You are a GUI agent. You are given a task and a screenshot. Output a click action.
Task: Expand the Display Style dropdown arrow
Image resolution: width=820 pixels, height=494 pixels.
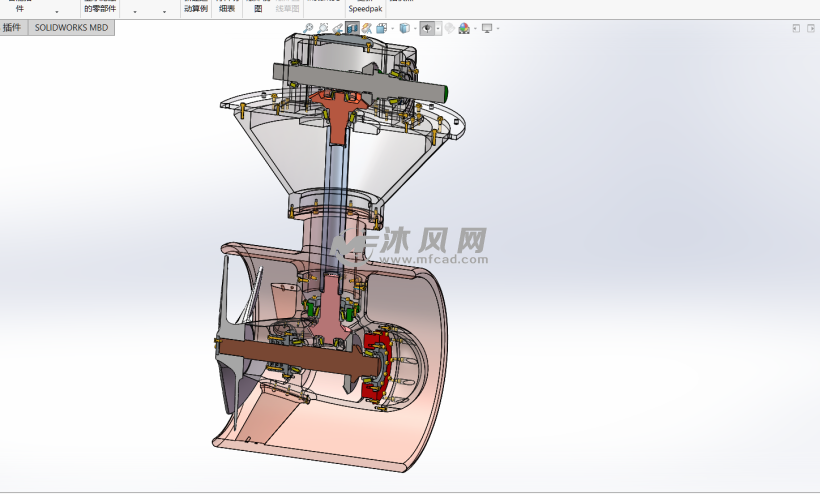coord(415,28)
